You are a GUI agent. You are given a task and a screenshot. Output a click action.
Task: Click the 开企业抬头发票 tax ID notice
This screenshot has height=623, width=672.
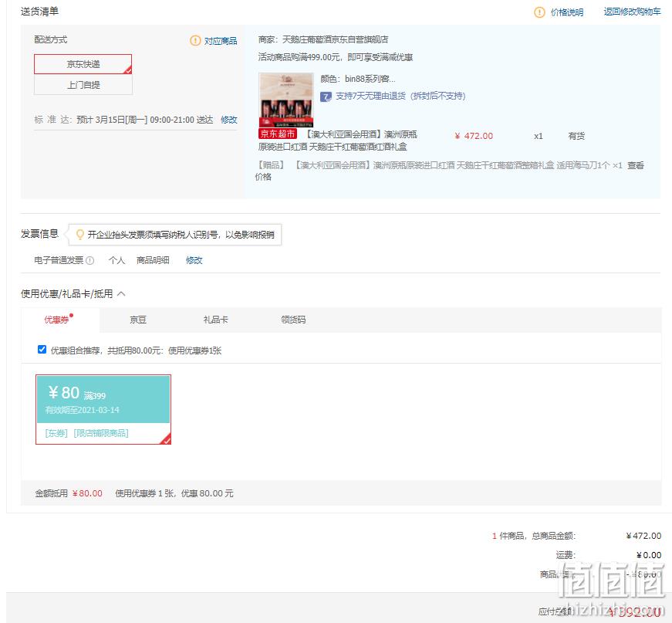click(181, 235)
